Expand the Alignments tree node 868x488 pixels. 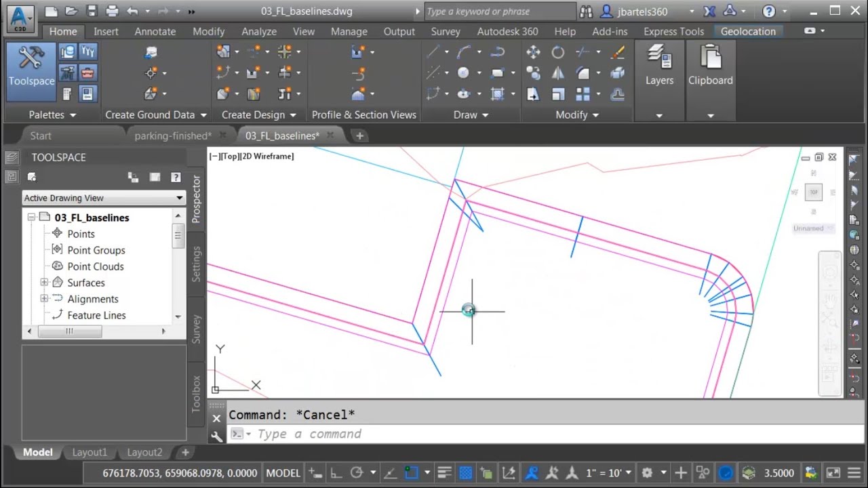(x=44, y=299)
